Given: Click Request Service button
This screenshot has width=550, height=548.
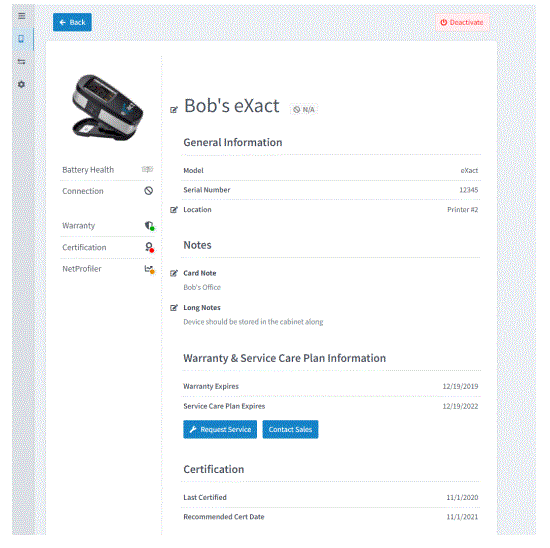Looking at the screenshot, I should tap(220, 429).
